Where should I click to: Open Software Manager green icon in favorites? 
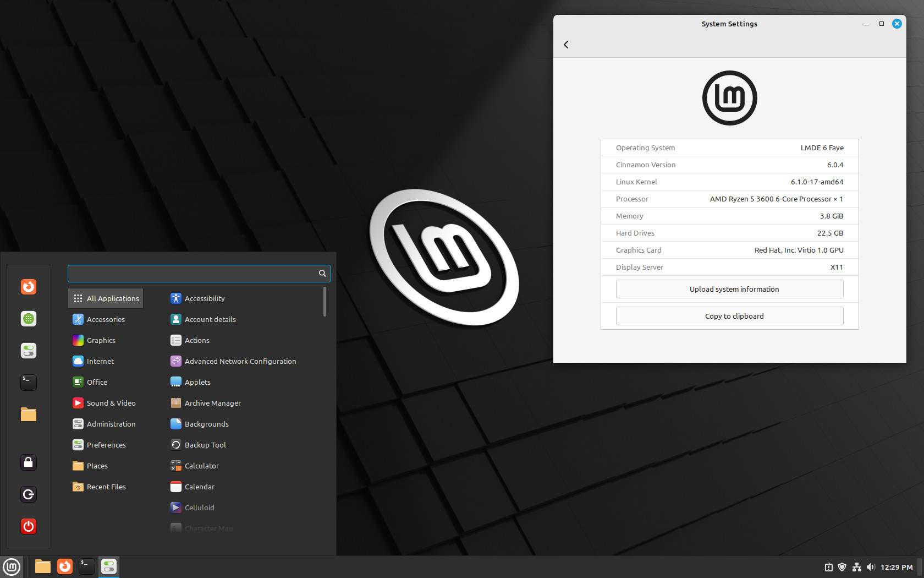pos(29,319)
